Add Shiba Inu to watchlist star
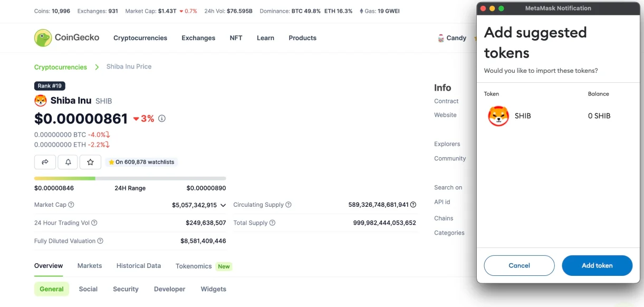The width and height of the screenshot is (644, 307). click(x=90, y=162)
